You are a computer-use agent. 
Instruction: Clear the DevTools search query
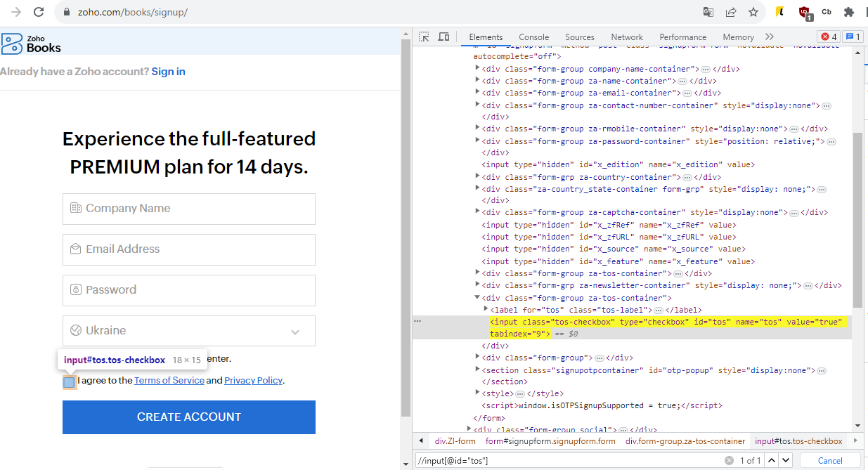click(x=729, y=460)
